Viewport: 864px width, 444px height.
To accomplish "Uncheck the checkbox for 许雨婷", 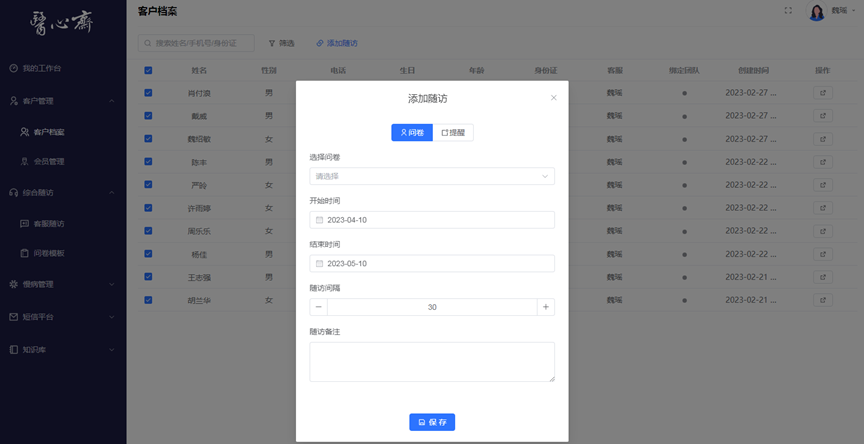I will 148,208.
